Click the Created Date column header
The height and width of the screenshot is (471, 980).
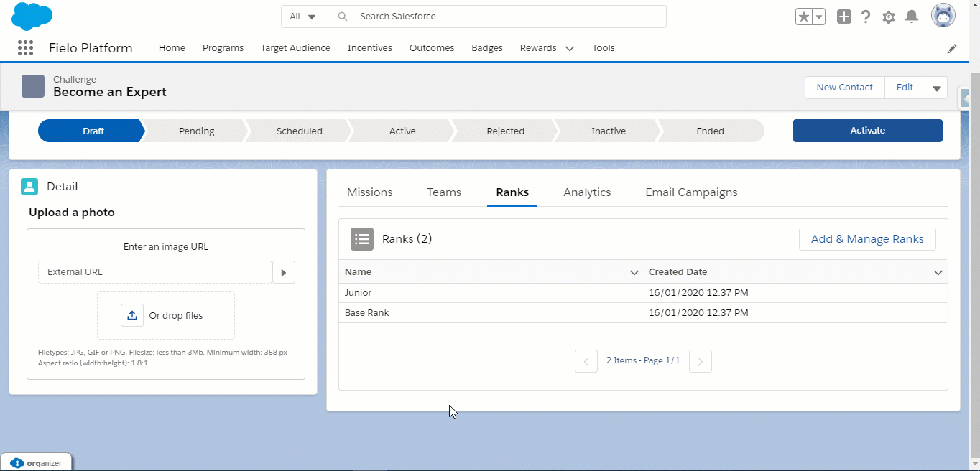[795, 272]
